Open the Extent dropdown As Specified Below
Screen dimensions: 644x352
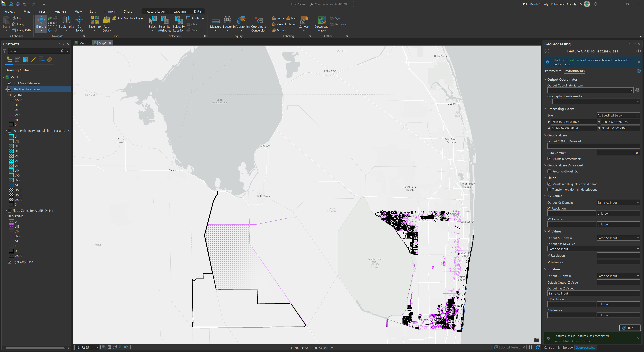point(618,115)
